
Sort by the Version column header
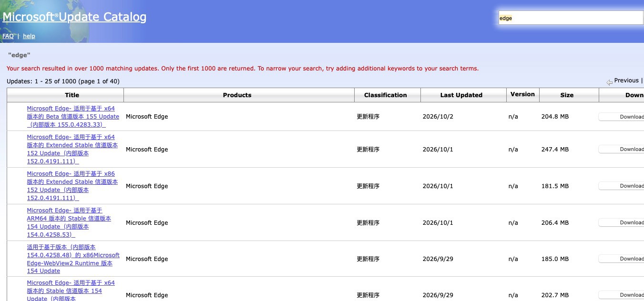(x=522, y=94)
